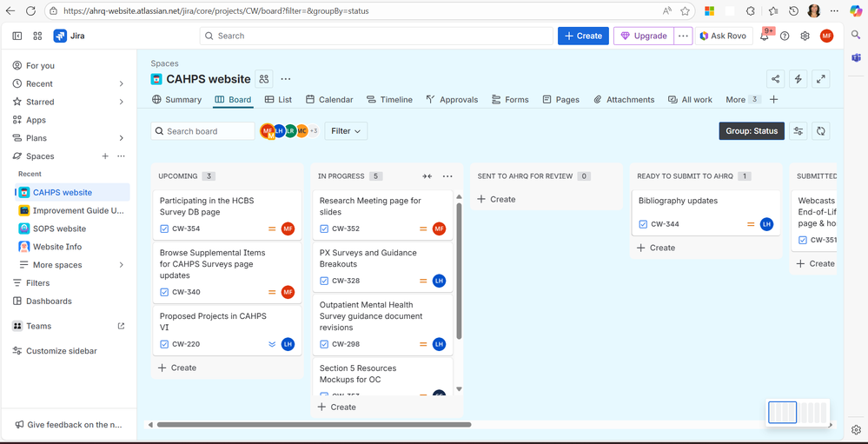Show the +3 additional assignees
The image size is (868, 444).
314,131
